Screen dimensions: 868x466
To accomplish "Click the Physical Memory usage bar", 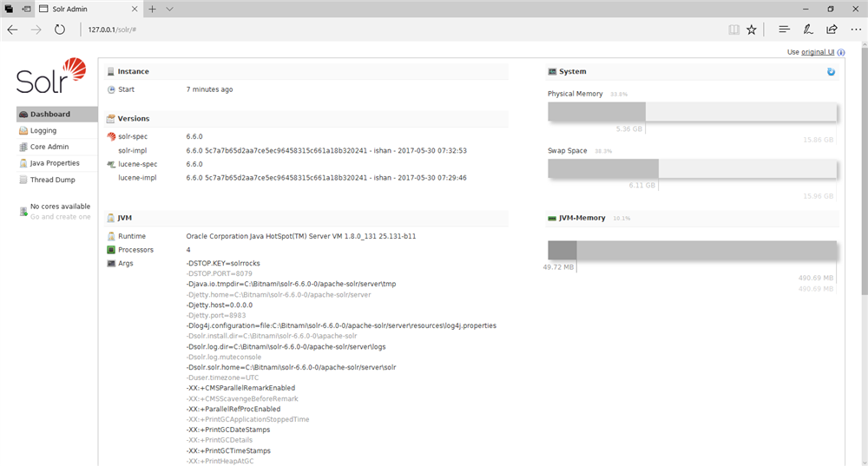I will pos(692,112).
